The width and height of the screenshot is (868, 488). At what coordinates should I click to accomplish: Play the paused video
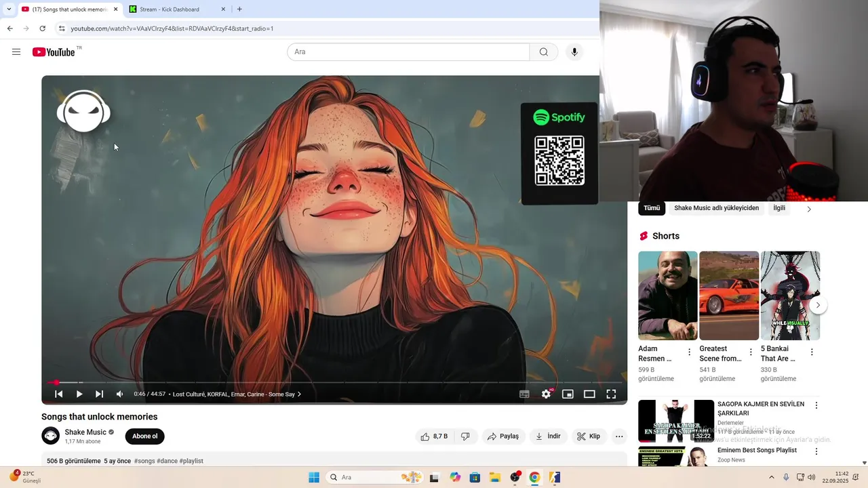(79, 394)
